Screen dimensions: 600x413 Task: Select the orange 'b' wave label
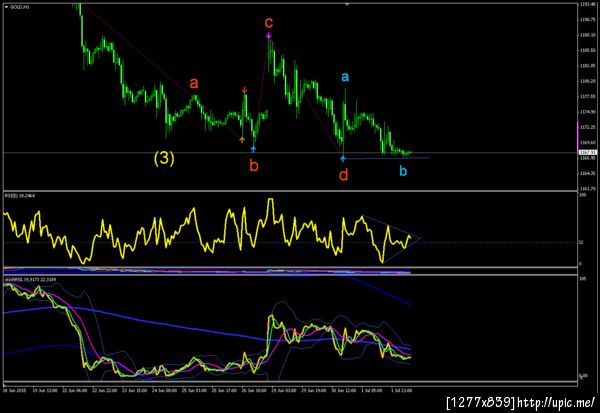click(x=254, y=166)
